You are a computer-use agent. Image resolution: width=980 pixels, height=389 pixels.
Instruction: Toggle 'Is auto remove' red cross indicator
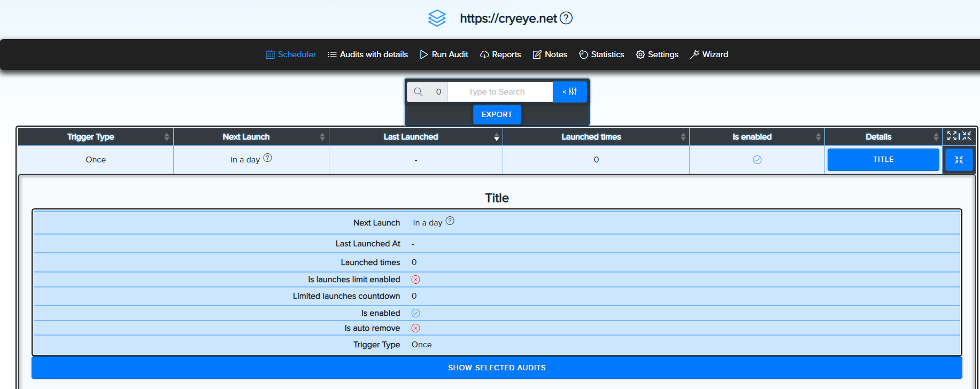click(415, 328)
